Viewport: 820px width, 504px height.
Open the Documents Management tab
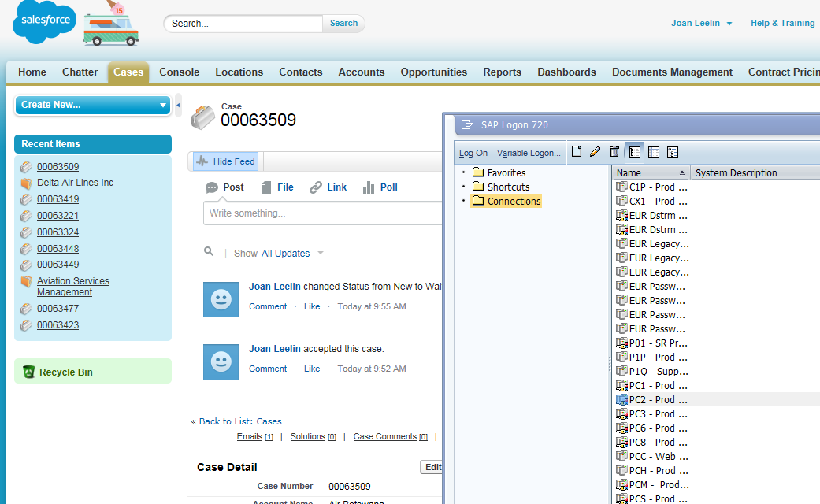[672, 72]
